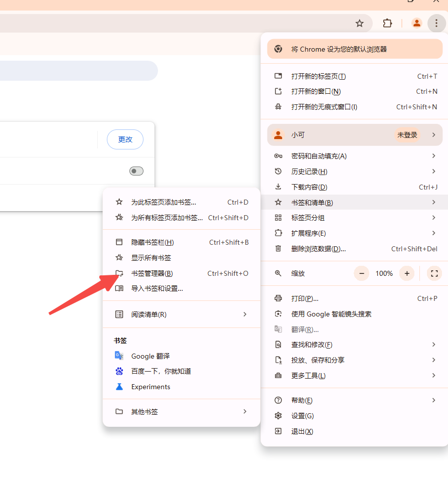Expand the 扩展程序 submenu arrow
448x495 pixels.
point(434,233)
